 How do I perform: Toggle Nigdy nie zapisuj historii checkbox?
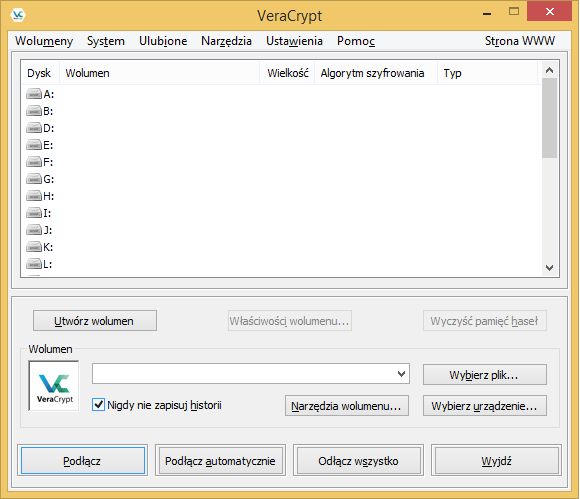coord(98,405)
